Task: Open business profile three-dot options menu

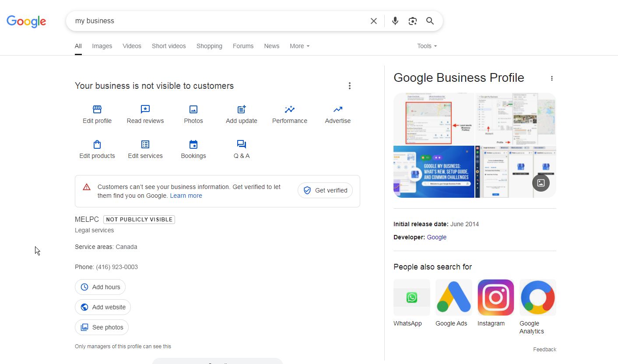Action: [x=349, y=86]
